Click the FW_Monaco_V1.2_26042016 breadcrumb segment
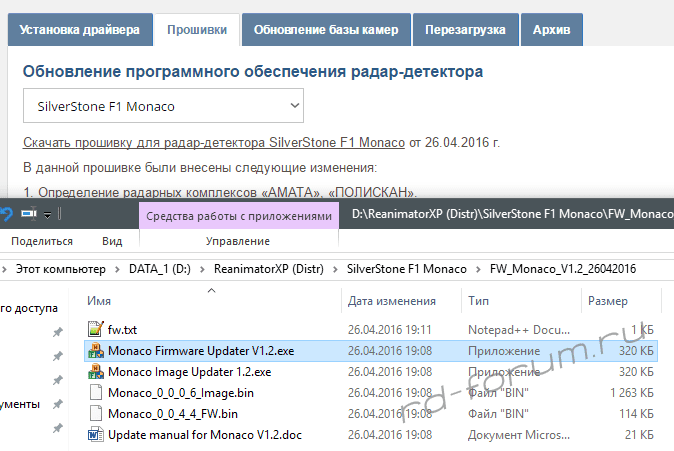674x451 pixels. pos(563,269)
